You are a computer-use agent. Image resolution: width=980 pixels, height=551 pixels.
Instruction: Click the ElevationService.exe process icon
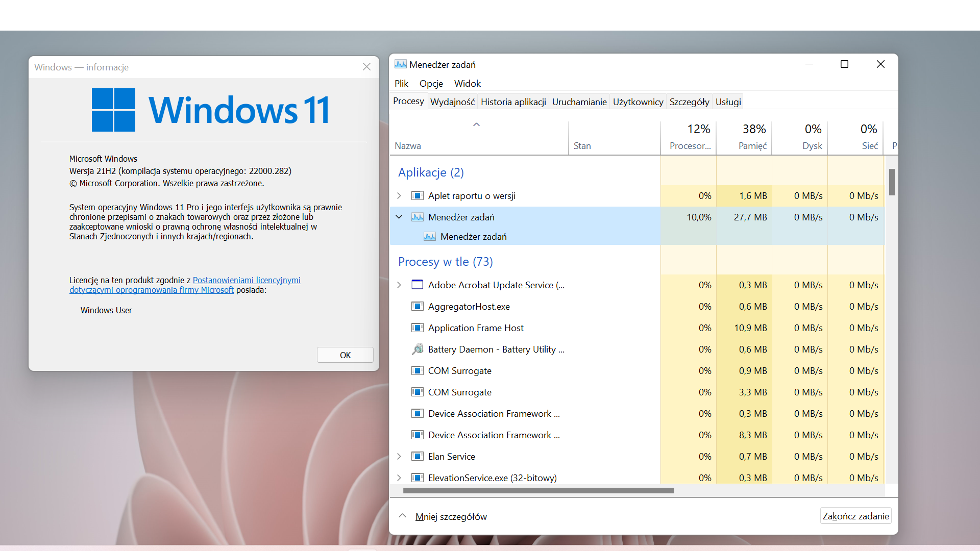click(x=418, y=478)
